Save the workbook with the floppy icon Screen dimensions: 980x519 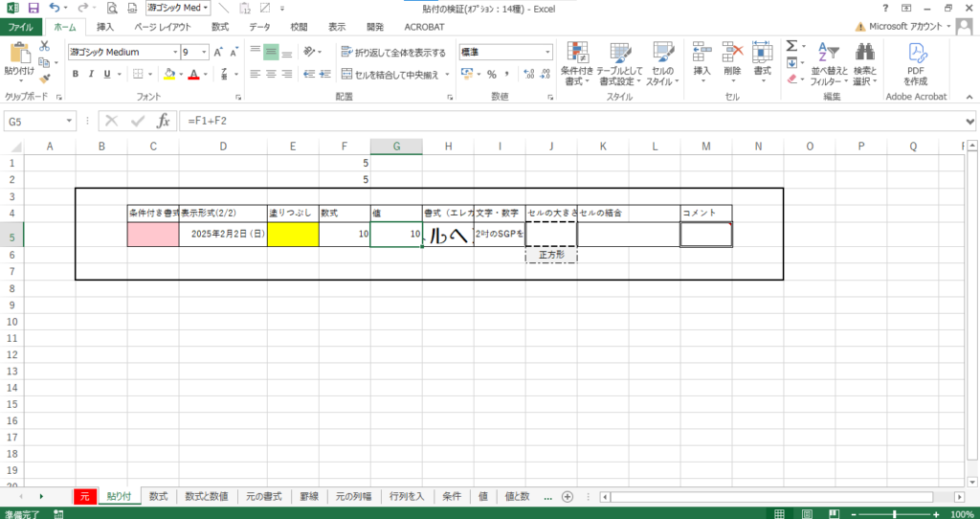tap(33, 8)
